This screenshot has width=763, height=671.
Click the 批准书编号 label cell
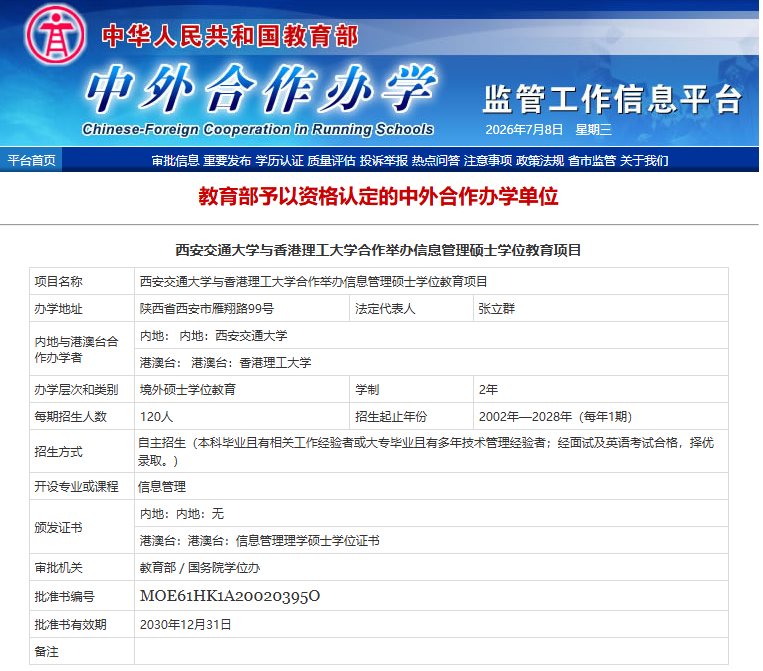click(82, 596)
